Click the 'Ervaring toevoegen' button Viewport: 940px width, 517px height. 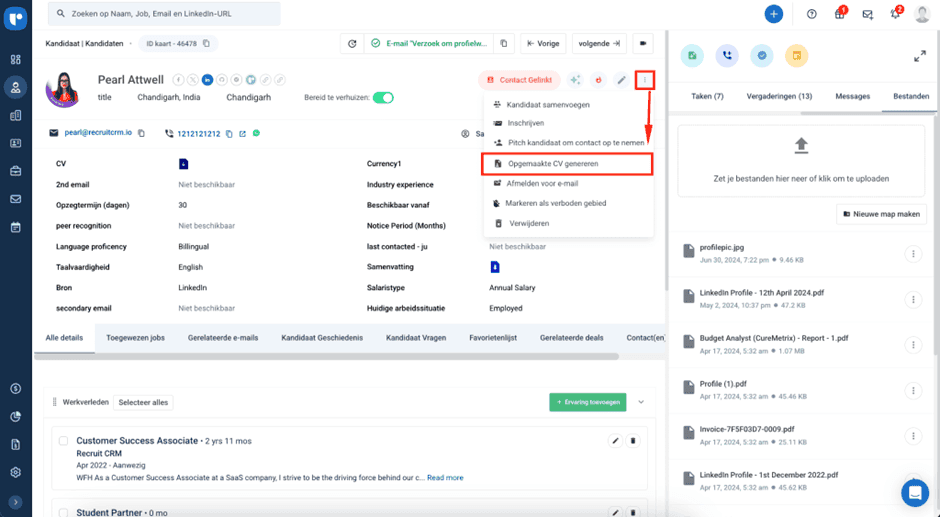[x=587, y=402]
